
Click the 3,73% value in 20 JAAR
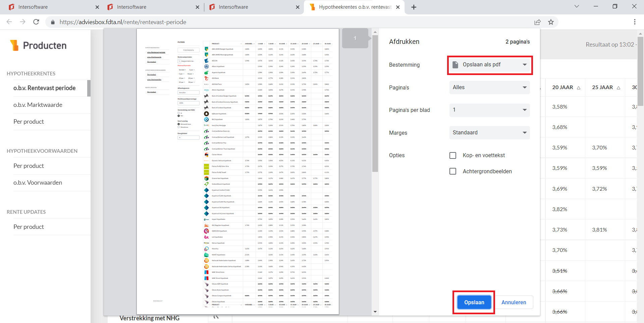(560, 230)
